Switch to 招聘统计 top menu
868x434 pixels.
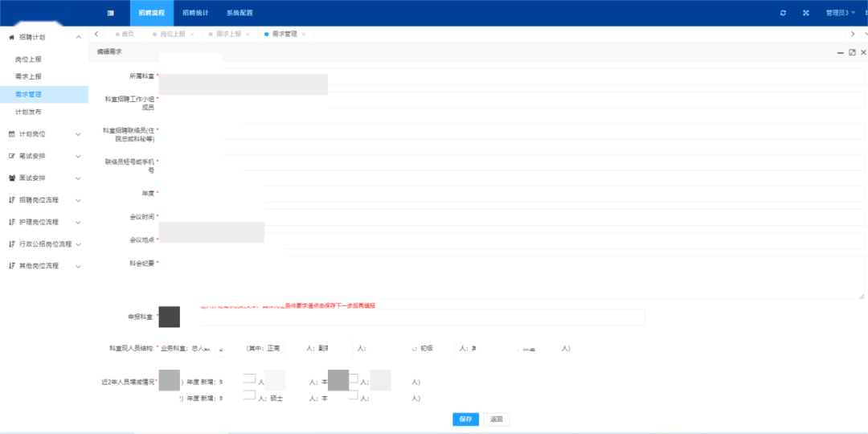click(x=195, y=14)
